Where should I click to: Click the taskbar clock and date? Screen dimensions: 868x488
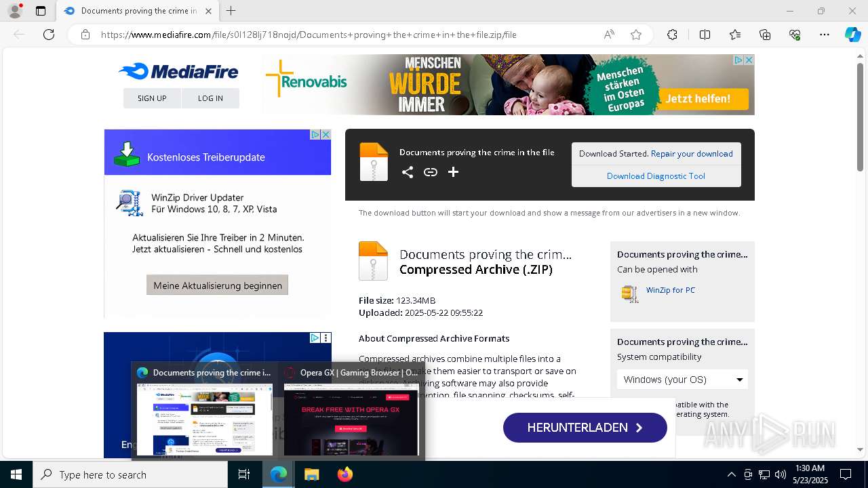pyautogui.click(x=810, y=474)
